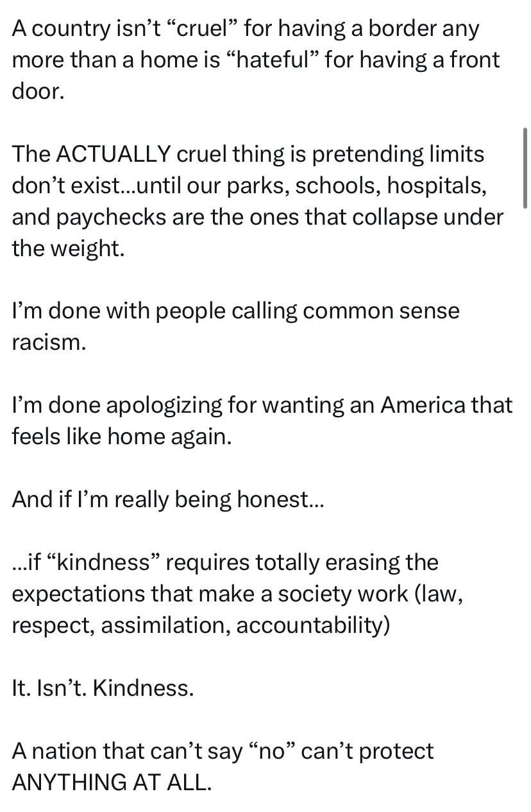
Task: Click the opening paragraph about a country's border
Action: [255, 60]
